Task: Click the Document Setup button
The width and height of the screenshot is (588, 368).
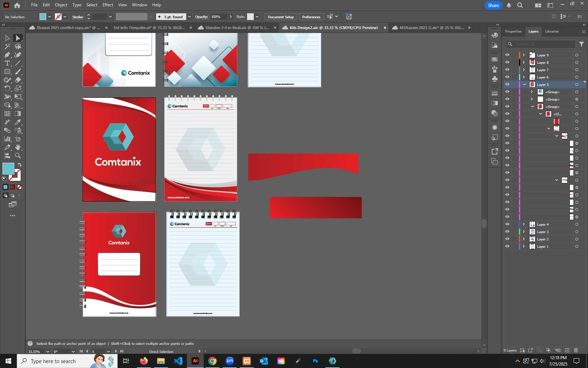Action: click(281, 17)
